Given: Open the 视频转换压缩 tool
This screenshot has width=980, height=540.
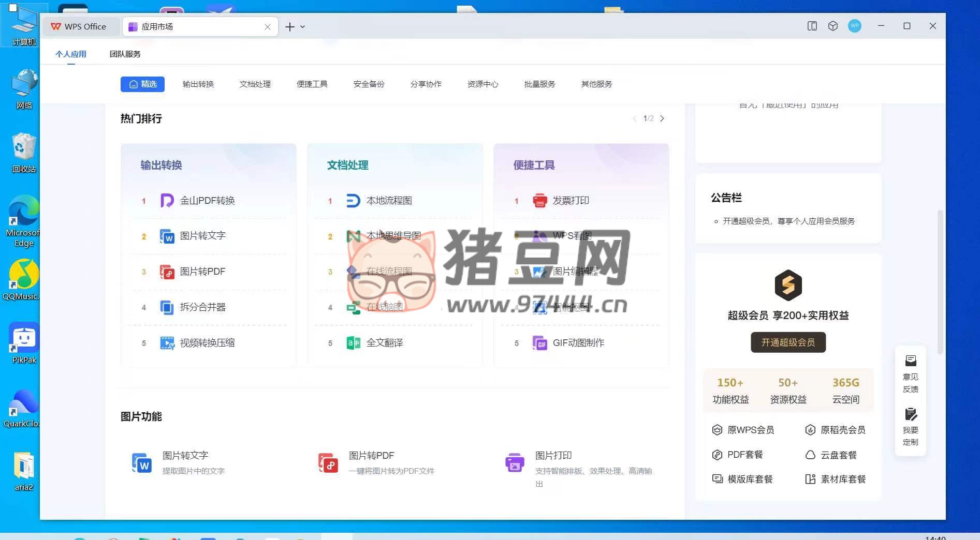Looking at the screenshot, I should [207, 343].
